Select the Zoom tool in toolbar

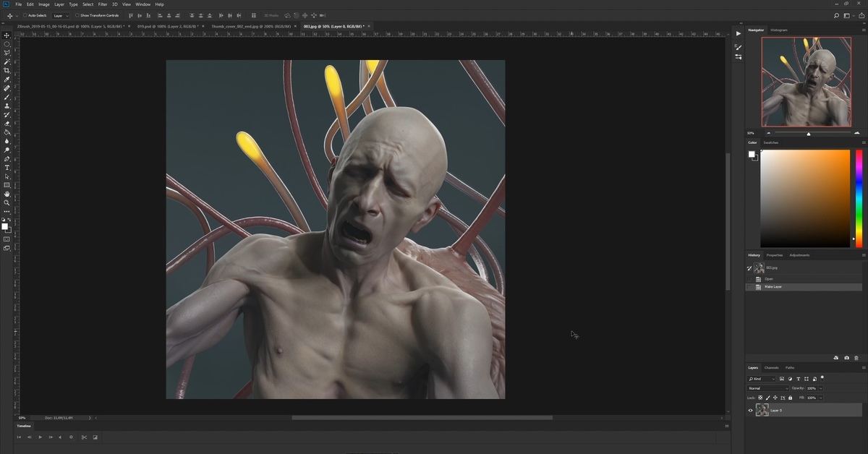coord(7,202)
